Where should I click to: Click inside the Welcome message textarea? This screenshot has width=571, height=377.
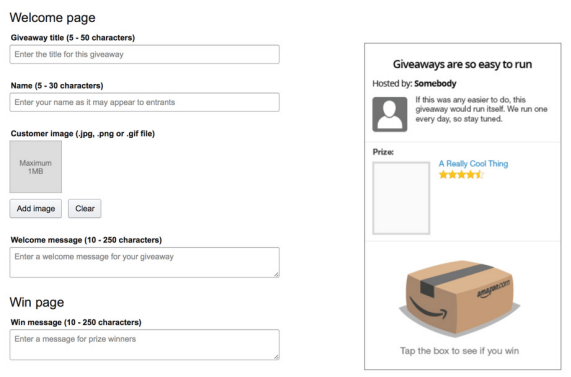(x=144, y=263)
